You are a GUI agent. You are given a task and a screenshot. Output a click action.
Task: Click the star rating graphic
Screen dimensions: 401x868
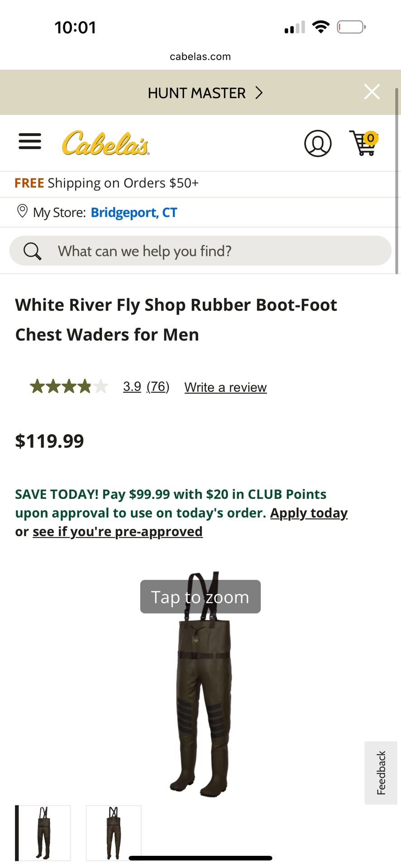click(x=69, y=387)
